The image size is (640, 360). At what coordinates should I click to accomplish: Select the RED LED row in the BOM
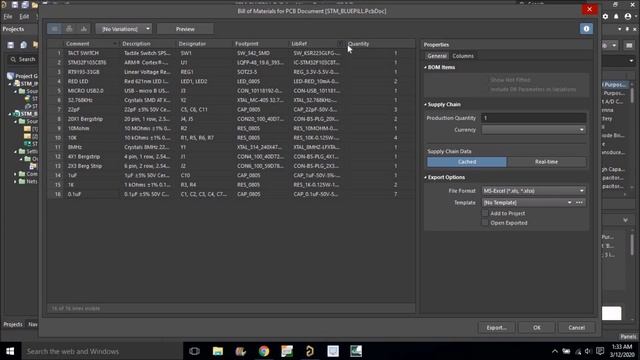click(x=231, y=81)
